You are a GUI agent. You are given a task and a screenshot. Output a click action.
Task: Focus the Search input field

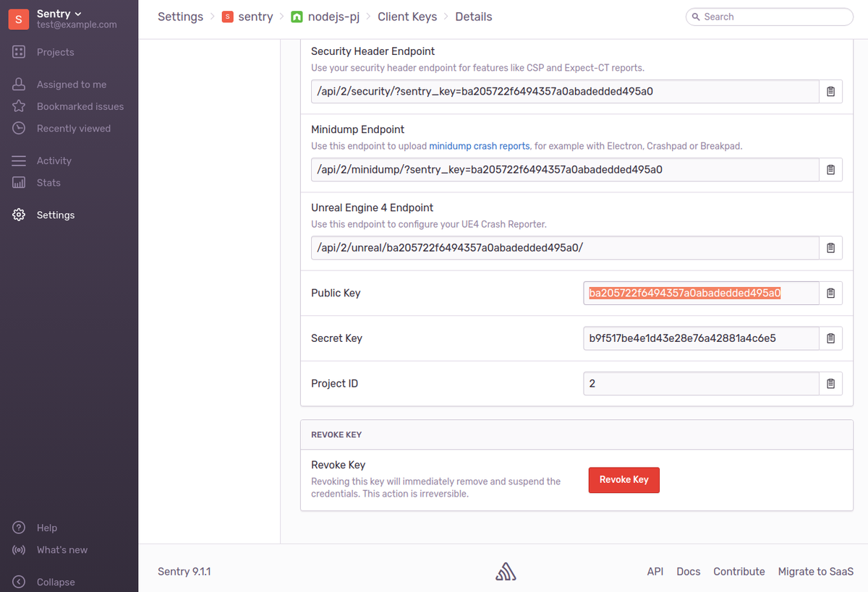(770, 17)
